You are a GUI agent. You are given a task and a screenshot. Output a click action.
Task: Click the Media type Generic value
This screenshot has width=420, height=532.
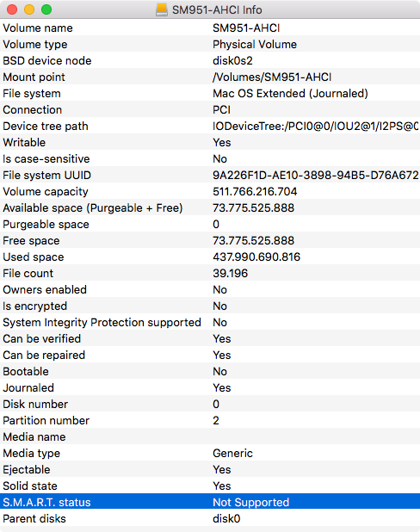point(232,453)
